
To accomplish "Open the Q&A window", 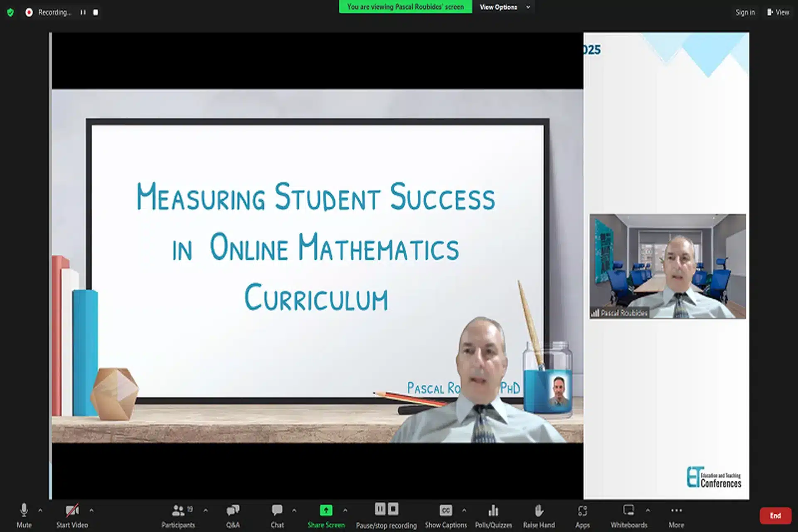I will click(x=233, y=515).
